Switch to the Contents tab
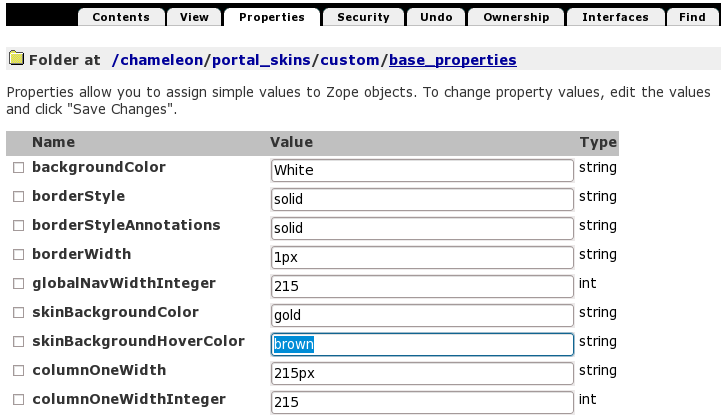Viewport: 724px width, 419px height. click(120, 17)
